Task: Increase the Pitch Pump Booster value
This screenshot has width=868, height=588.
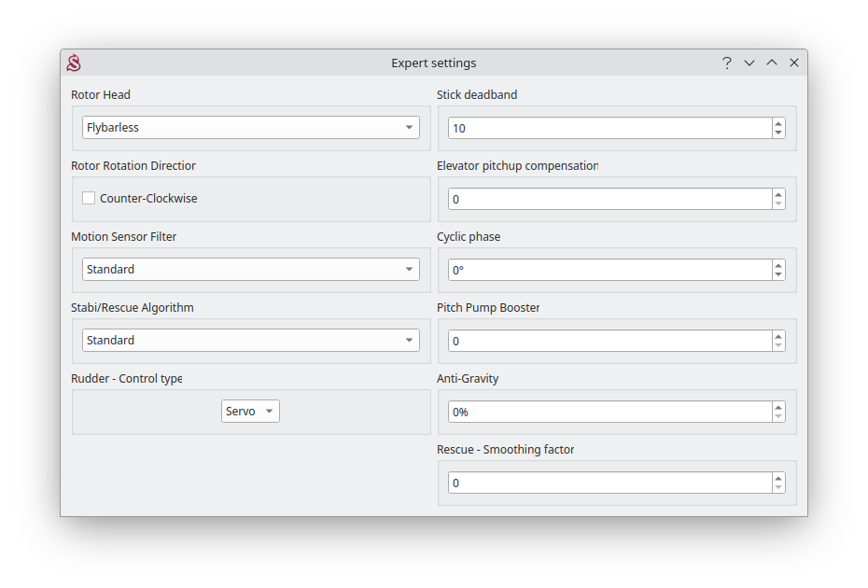Action: pos(778,336)
